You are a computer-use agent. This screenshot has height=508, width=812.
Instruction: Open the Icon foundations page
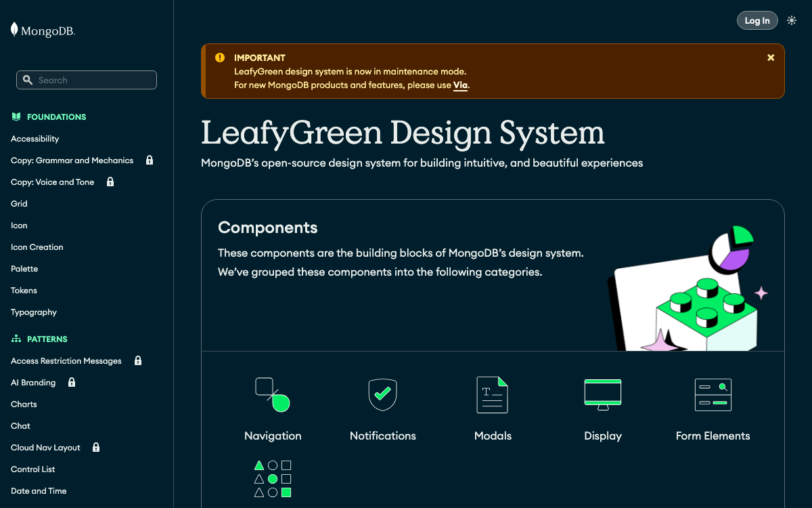19,226
